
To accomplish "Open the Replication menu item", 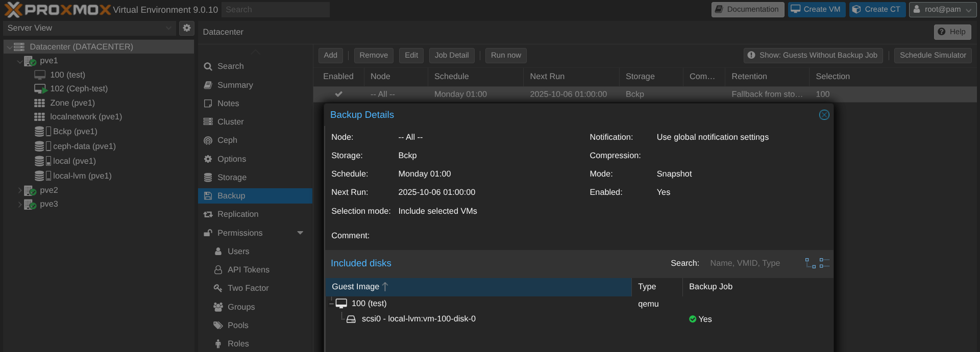I will (x=237, y=214).
